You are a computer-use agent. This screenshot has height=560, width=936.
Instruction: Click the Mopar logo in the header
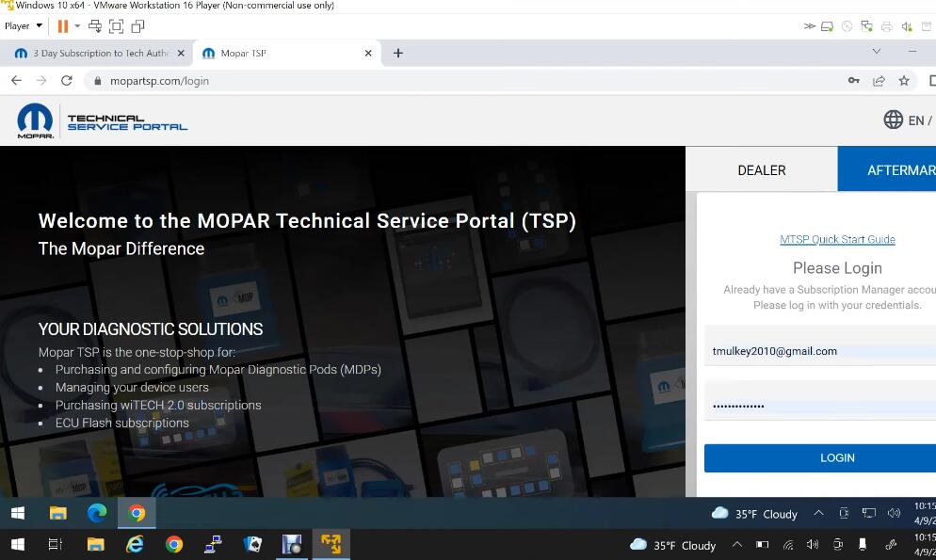coord(35,121)
